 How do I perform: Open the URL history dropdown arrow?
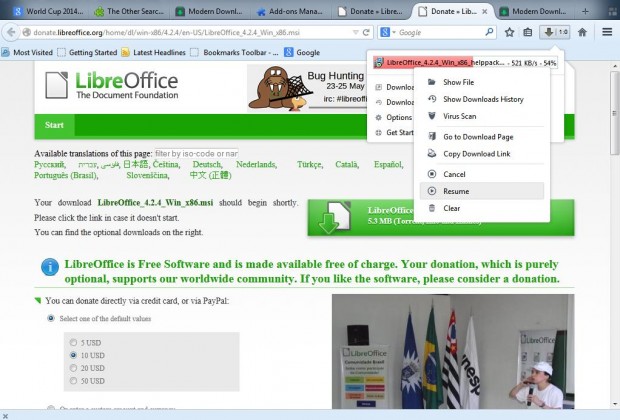355,32
